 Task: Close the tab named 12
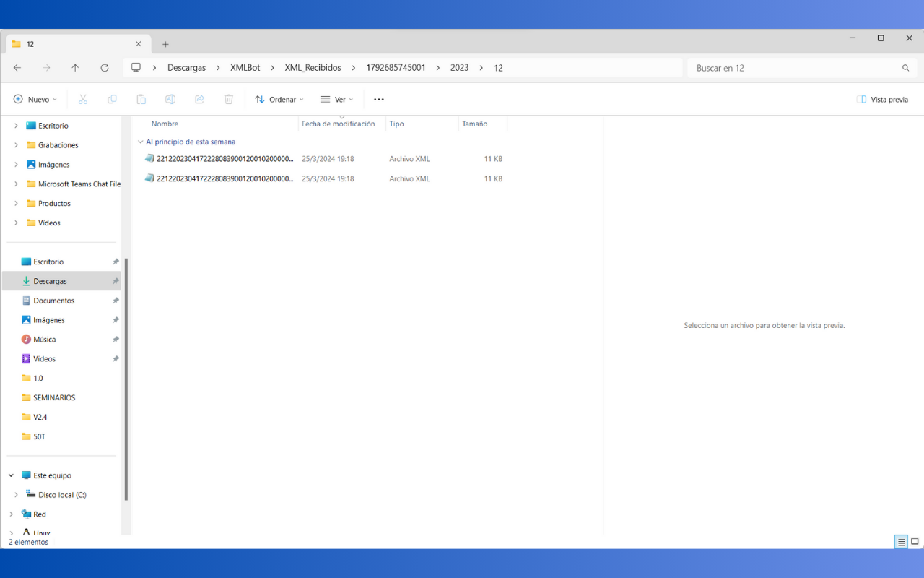point(139,44)
